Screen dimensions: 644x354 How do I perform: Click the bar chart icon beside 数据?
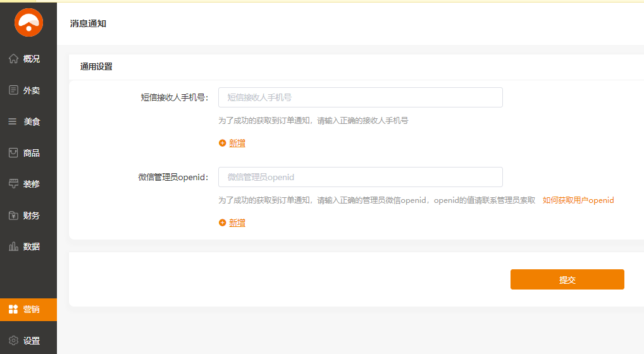[x=13, y=247]
